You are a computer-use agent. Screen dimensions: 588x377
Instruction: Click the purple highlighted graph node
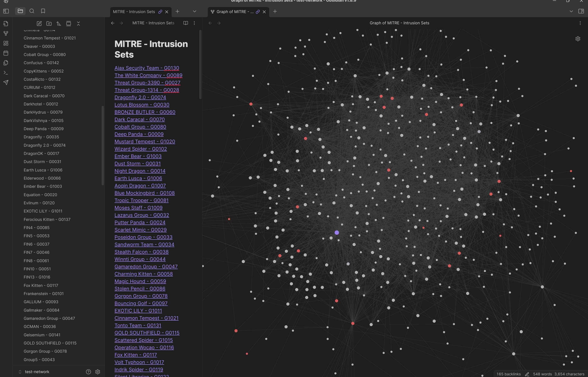(337, 233)
